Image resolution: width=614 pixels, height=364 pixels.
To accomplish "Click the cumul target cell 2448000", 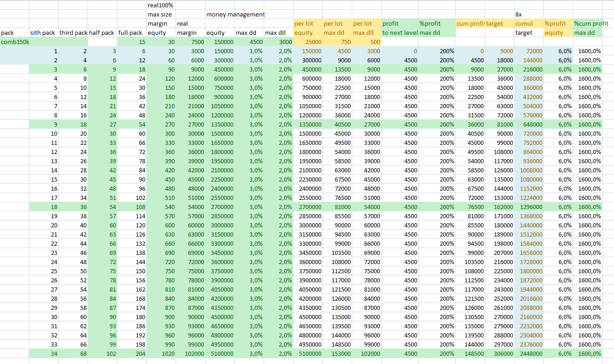I will (529, 353).
